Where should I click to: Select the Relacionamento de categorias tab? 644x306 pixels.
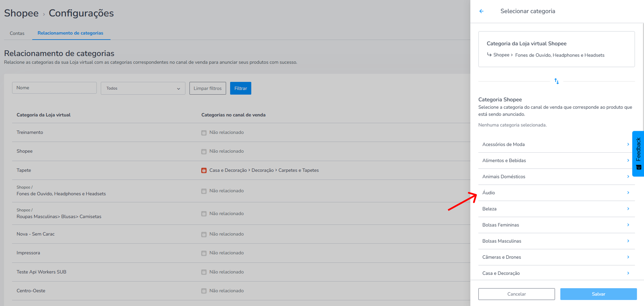point(71,33)
